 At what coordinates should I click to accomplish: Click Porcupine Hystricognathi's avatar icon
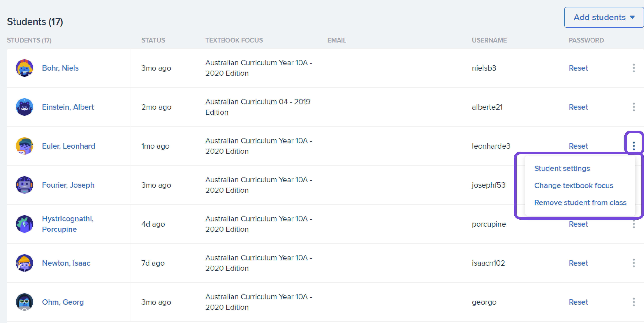point(25,224)
